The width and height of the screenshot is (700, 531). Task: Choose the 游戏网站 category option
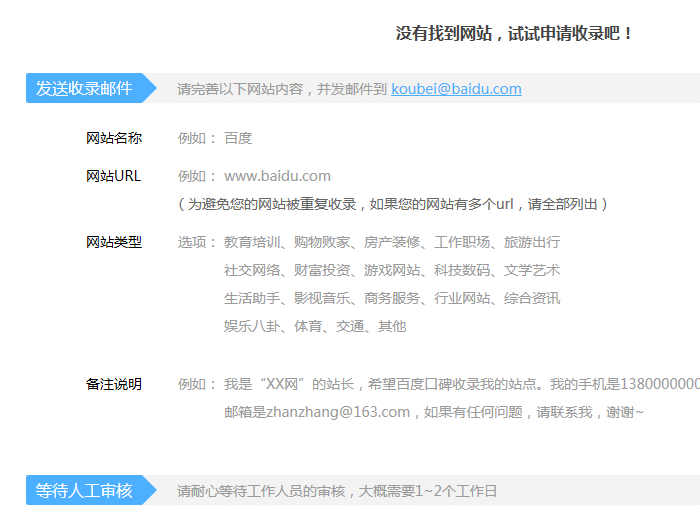[392, 270]
